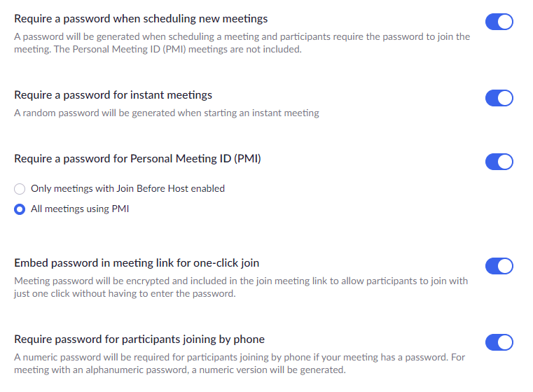Screen dimensions: 533x392
Task: Click description 'Meeting password will be encrypted and included'
Action: point(241,288)
